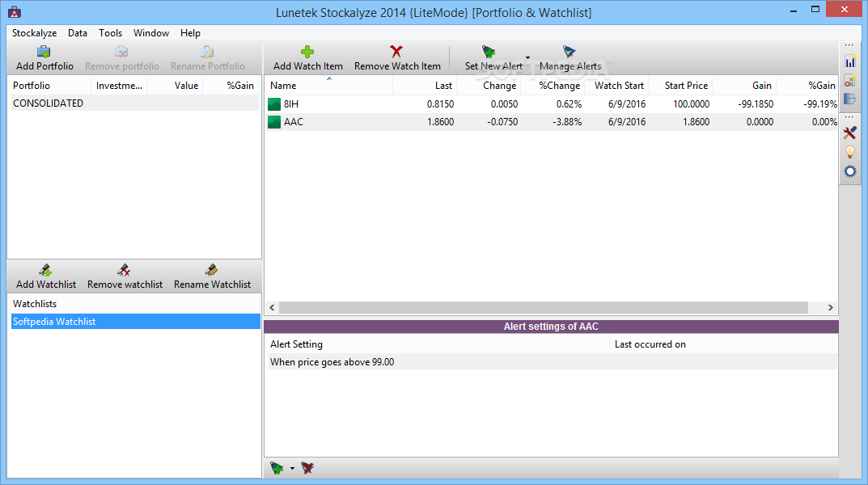Click the Investme... column header

pyautogui.click(x=119, y=86)
